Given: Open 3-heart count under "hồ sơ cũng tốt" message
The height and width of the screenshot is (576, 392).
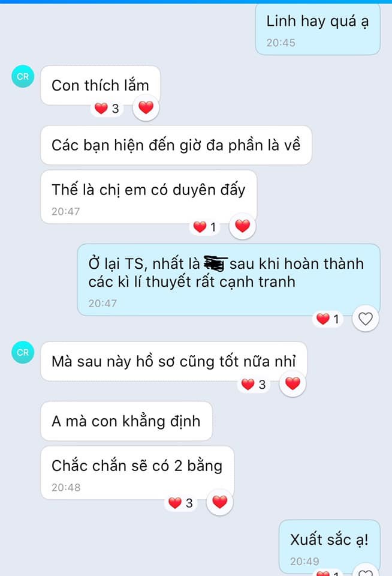Looking at the screenshot, I should point(254,385).
